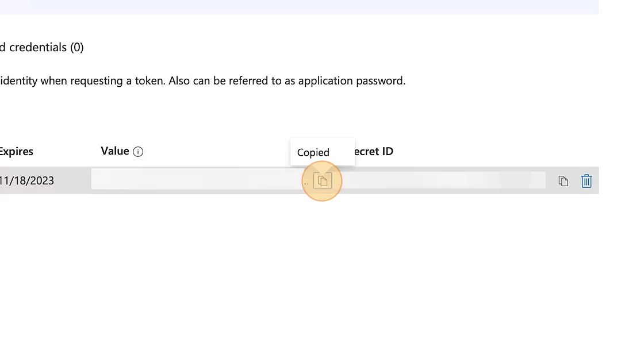Select the duplicate-pages copy icon near the trash

[563, 180]
